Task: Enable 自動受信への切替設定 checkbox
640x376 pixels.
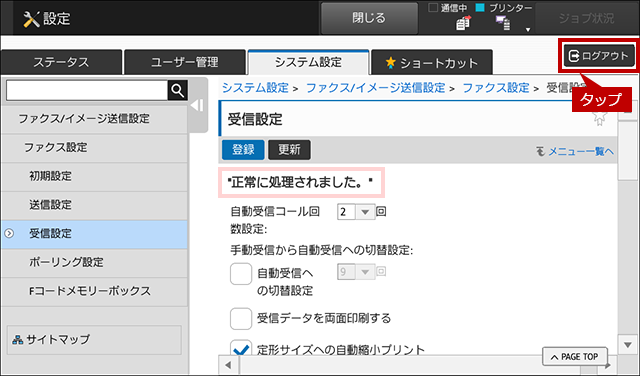Action: point(241,274)
